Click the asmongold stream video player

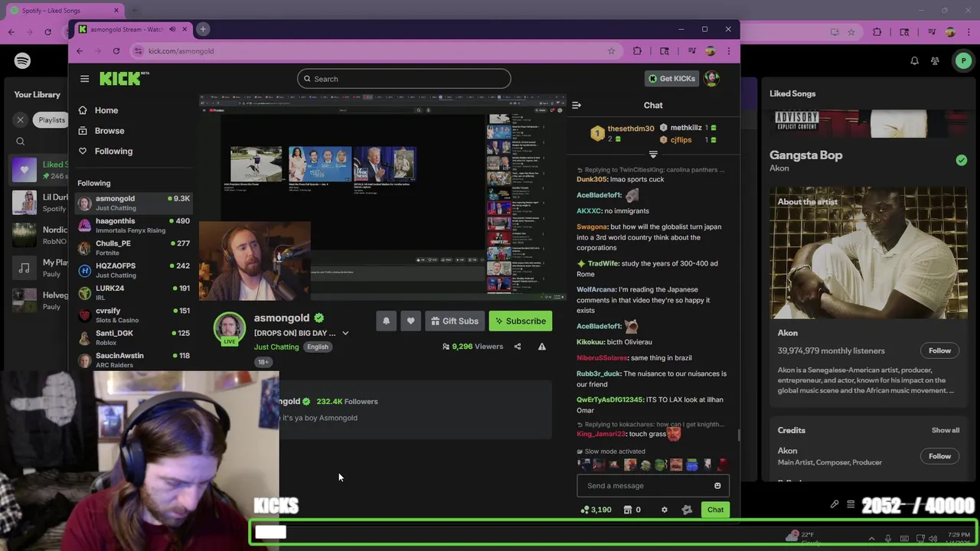pos(383,197)
